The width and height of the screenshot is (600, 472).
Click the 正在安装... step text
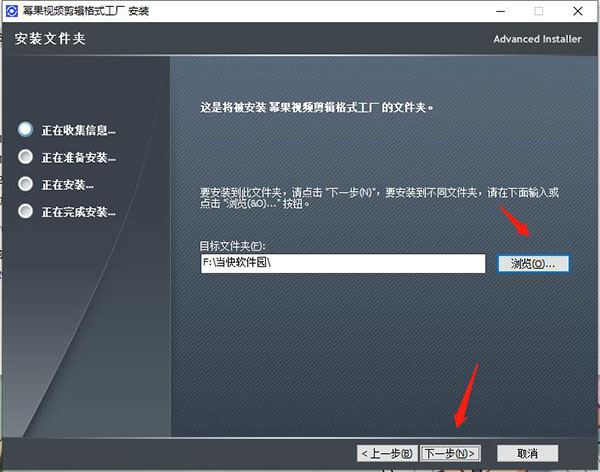coord(67,185)
